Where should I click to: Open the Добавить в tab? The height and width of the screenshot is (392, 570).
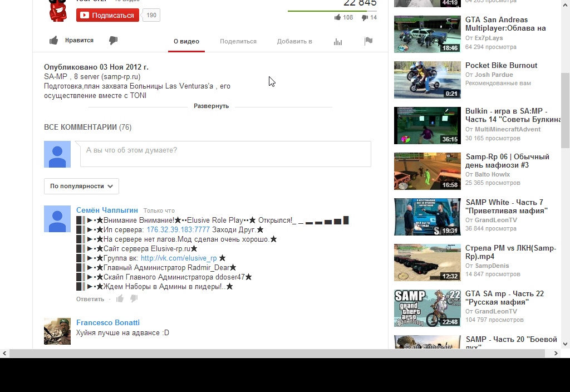[x=294, y=41]
